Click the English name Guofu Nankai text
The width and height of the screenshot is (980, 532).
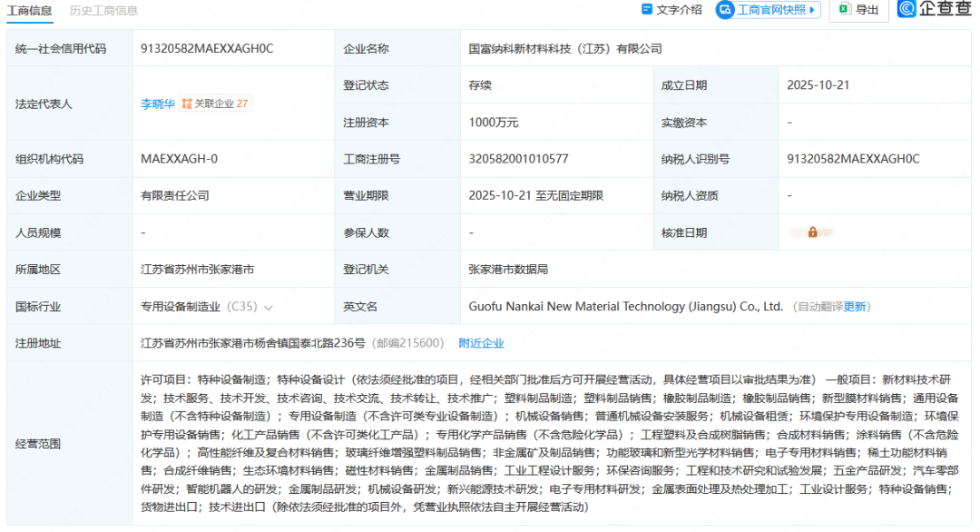[625, 307]
